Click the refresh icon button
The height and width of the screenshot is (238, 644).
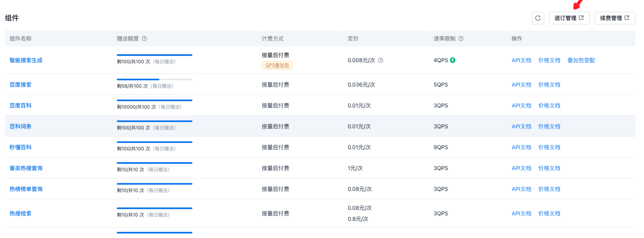coord(538,18)
